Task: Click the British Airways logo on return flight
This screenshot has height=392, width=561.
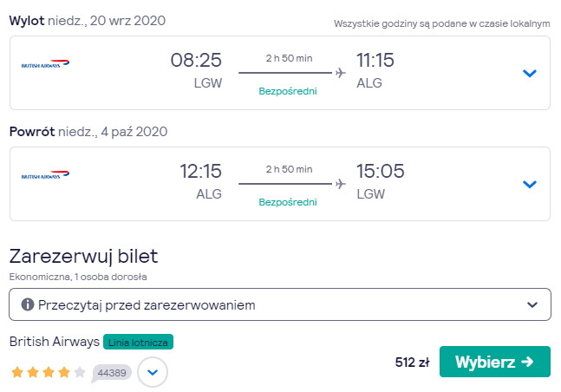Action: 45,174
